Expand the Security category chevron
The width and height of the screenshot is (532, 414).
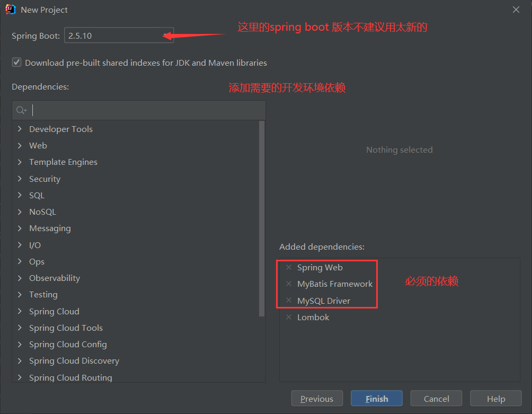pyautogui.click(x=20, y=179)
